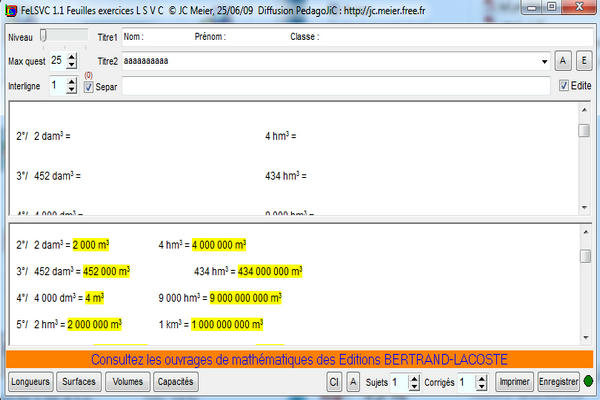This screenshot has width=600, height=400.
Task: Click the Cl button in bottom bar
Action: coord(335,382)
